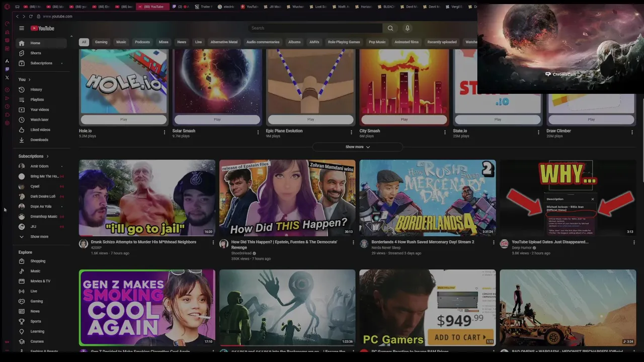Image resolution: width=644 pixels, height=362 pixels.
Task: Select the Recently uploaded filter chip
Action: click(x=442, y=42)
